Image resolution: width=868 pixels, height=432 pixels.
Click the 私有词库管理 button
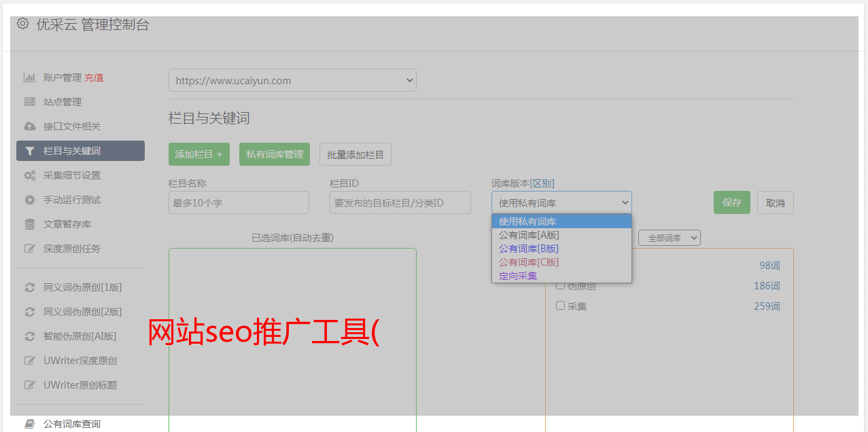(x=275, y=154)
